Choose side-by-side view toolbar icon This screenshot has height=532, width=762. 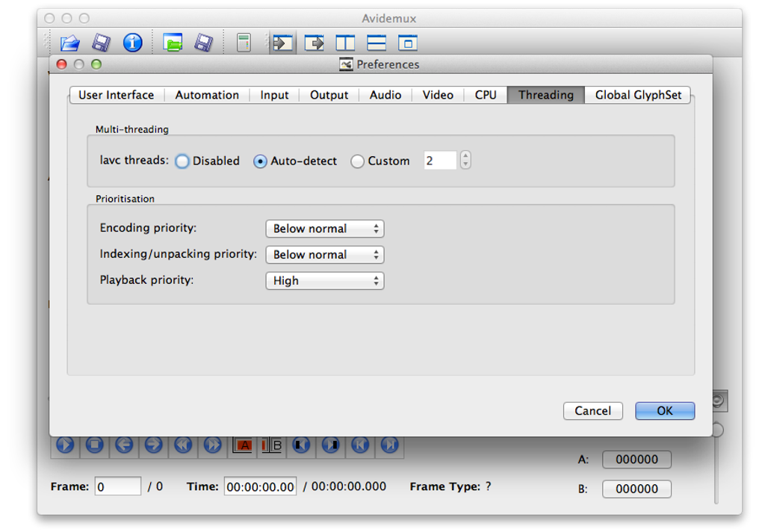coord(345,43)
